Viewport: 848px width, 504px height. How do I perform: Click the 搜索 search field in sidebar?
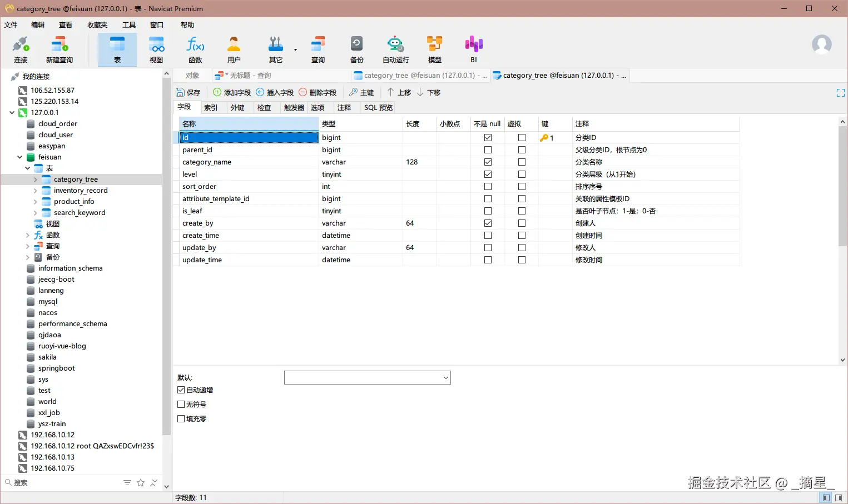(61, 483)
